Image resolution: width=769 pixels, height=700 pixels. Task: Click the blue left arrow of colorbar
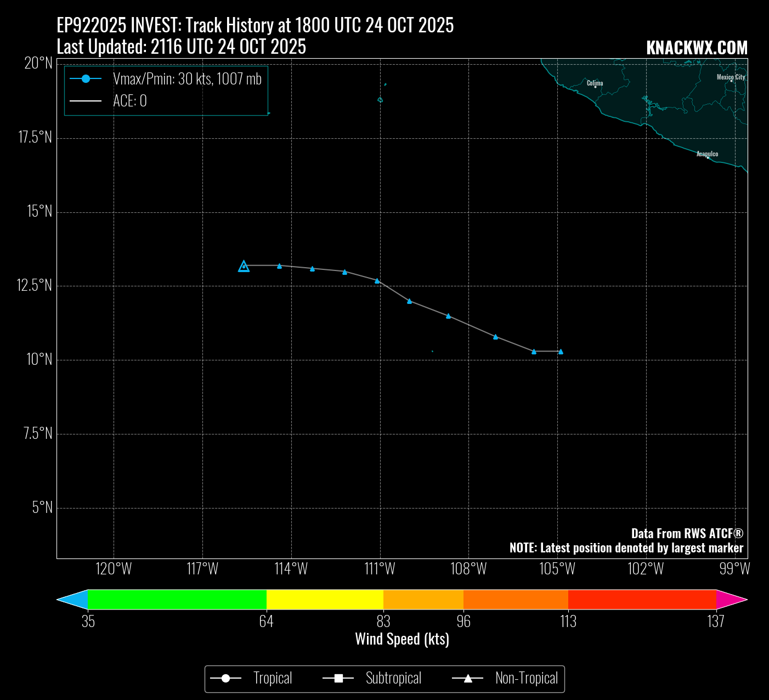(x=73, y=599)
